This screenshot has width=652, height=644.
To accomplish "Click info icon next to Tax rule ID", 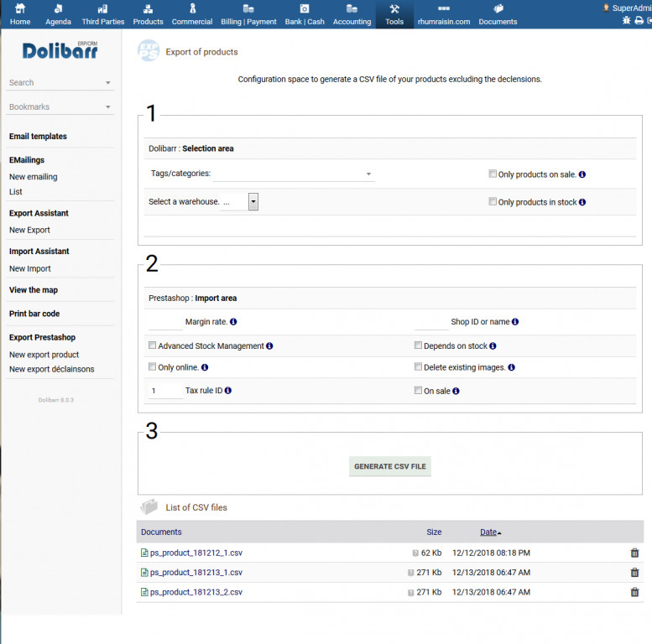I will click(228, 391).
